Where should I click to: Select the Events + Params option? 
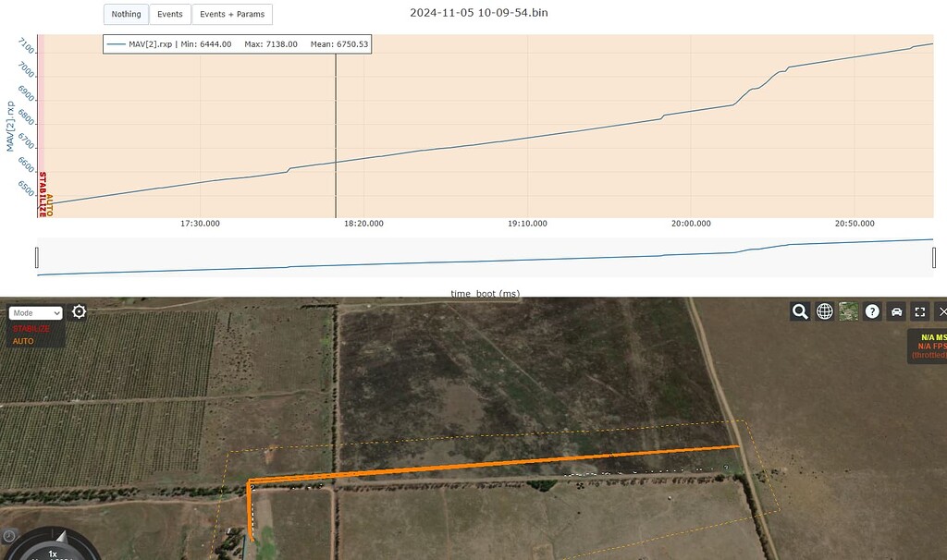pyautogui.click(x=232, y=14)
